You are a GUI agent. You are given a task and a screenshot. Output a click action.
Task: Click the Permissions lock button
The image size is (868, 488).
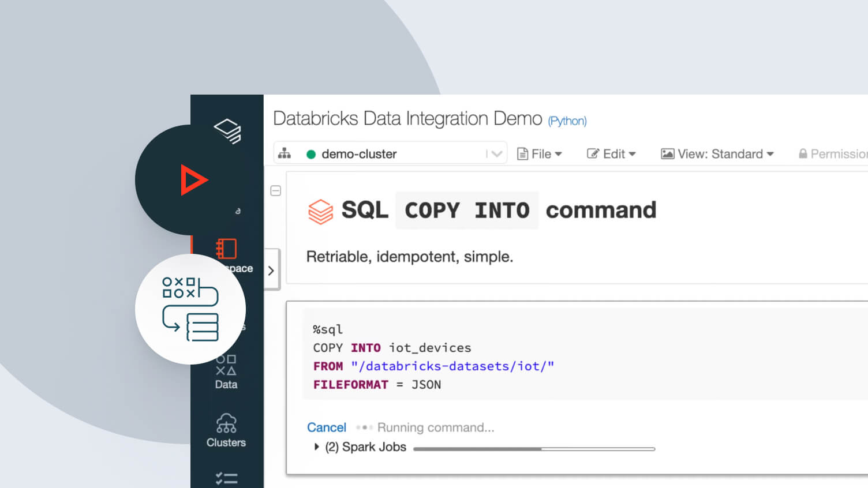coord(832,154)
